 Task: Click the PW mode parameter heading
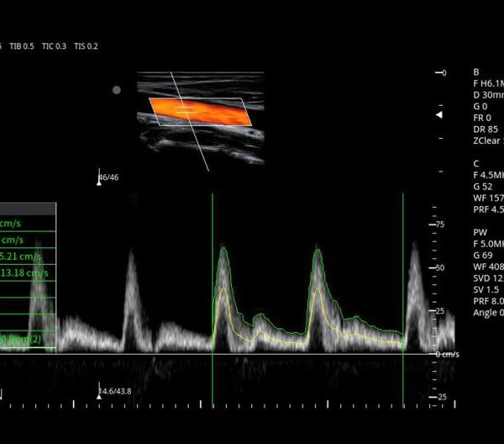pos(480,230)
